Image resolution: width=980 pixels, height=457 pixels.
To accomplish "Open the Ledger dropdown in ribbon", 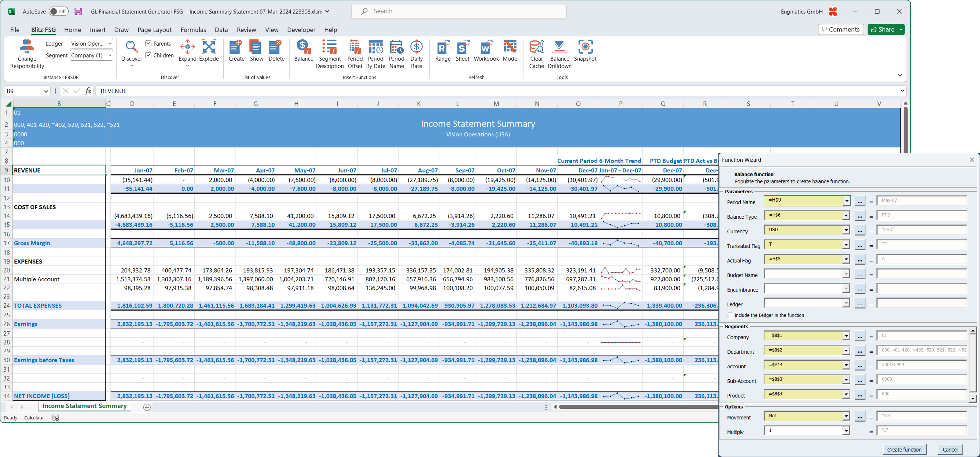I will (x=110, y=43).
